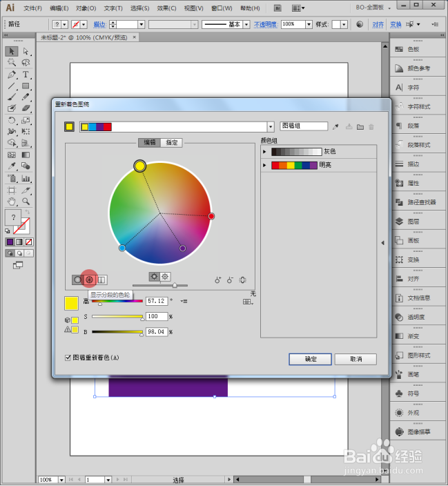
Task: Select the Pencil tool
Action: 26,97
